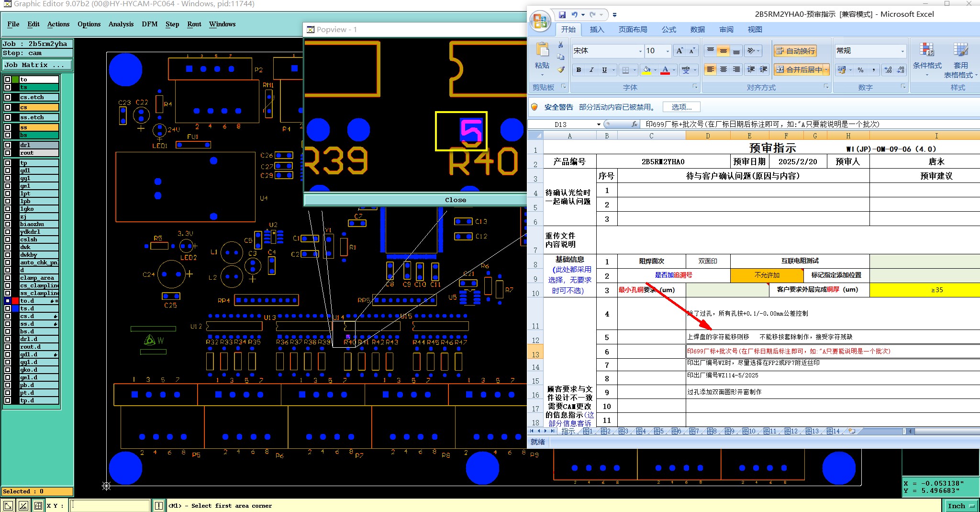
Task: Open font size dropdown showing 10
Action: pyautogui.click(x=668, y=51)
